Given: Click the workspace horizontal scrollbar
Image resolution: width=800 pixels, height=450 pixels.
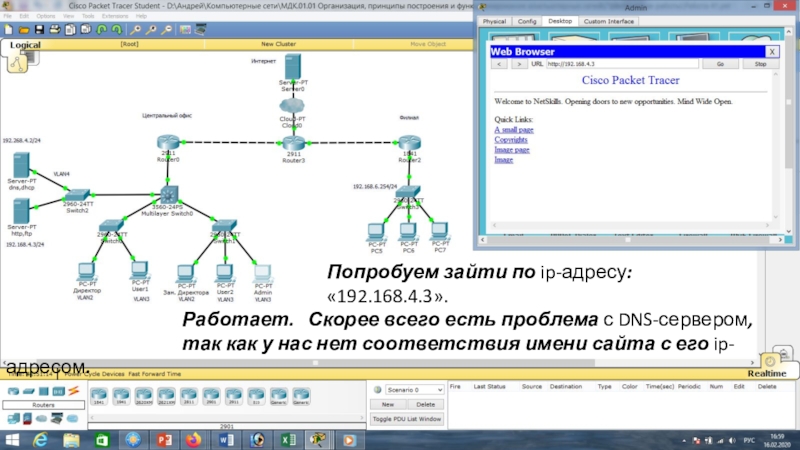Looking at the screenshot, I should point(378,363).
